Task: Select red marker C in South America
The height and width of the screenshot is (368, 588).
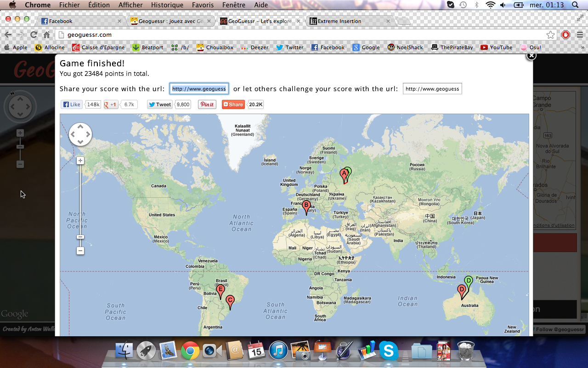Action: tap(230, 300)
